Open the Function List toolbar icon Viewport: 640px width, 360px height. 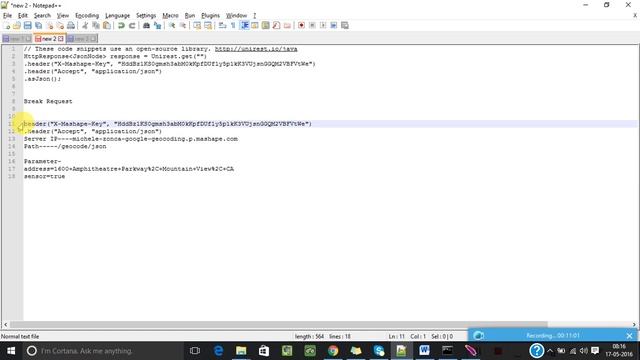tap(276, 25)
